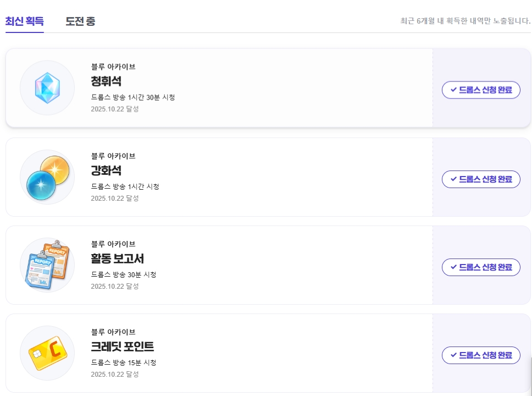Click the 활동 보고서 reward title
The width and height of the screenshot is (532, 396).
(x=118, y=258)
